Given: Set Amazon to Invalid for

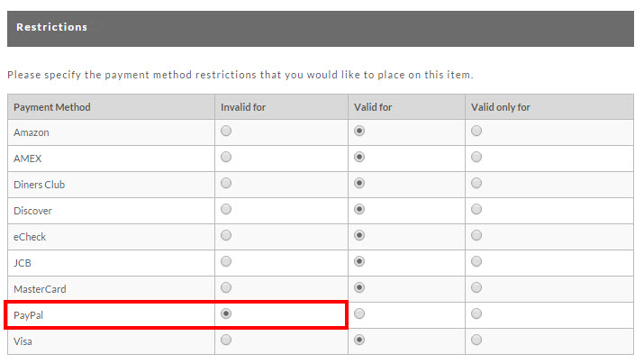Looking at the screenshot, I should (x=226, y=131).
